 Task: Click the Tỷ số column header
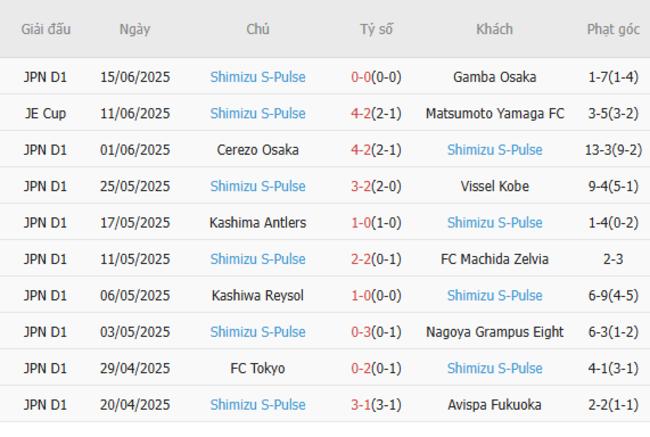[376, 29]
